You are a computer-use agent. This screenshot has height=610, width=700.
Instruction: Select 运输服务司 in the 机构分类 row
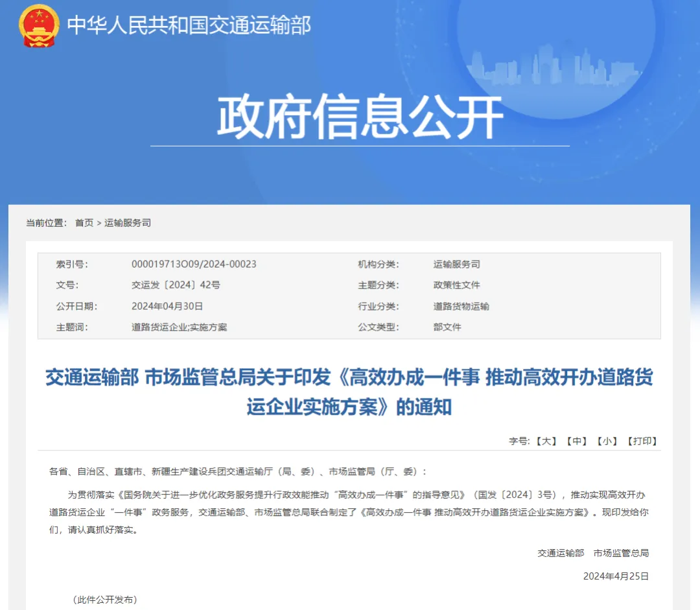point(456,264)
